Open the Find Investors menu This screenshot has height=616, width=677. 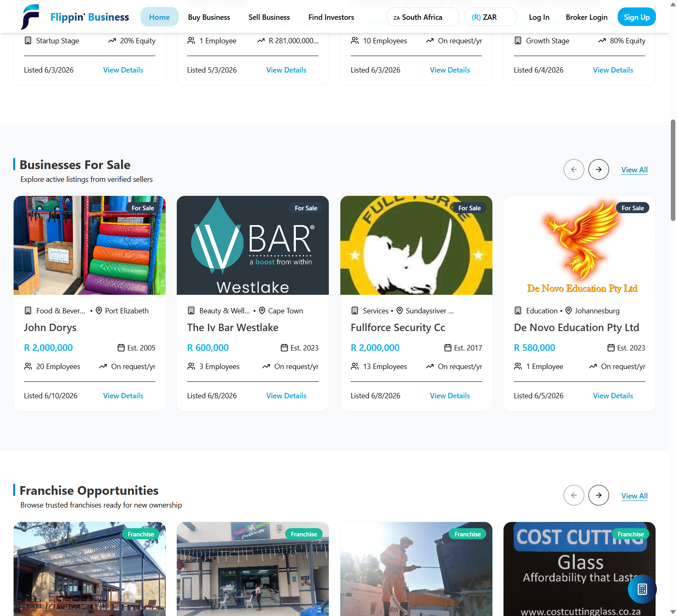tap(331, 17)
